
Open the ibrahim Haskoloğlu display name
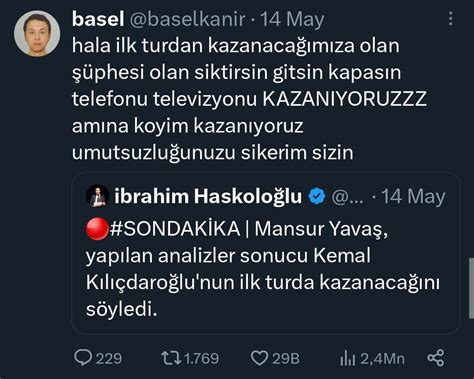tap(208, 196)
